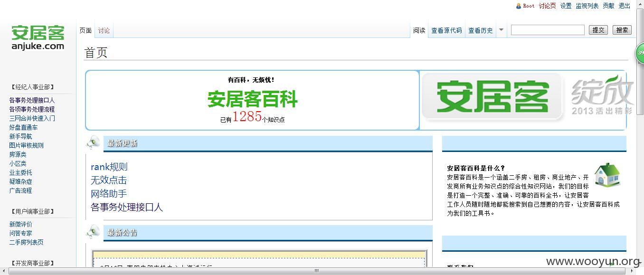Viewport: 644px width, 275px height.
Task: Open sidebar link 三网合并快速入门
Action: point(32,118)
